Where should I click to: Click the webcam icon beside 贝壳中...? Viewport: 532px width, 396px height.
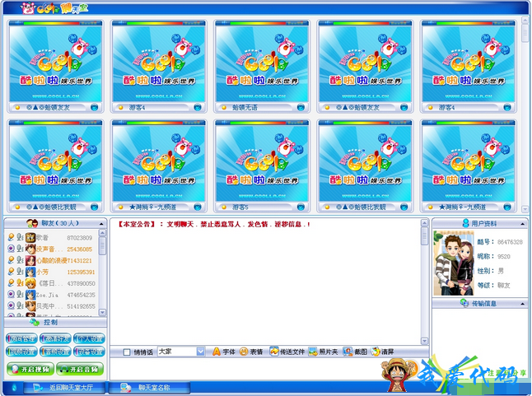(x=11, y=305)
